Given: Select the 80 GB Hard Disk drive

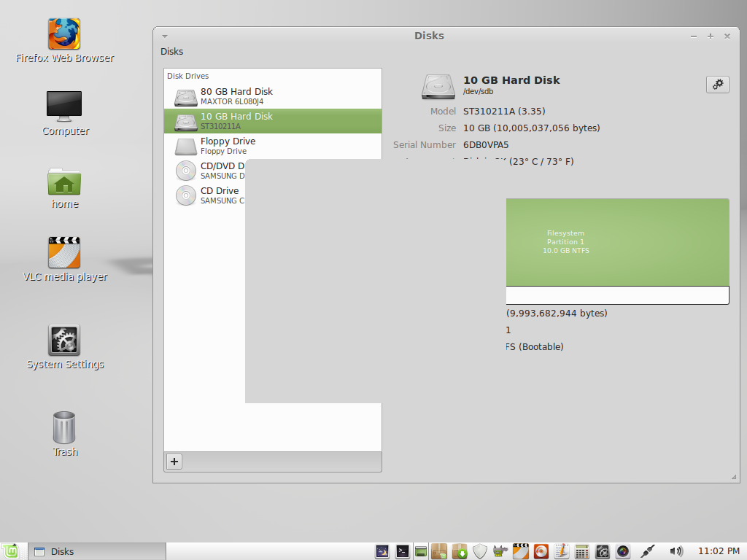Looking at the screenshot, I should click(x=273, y=96).
